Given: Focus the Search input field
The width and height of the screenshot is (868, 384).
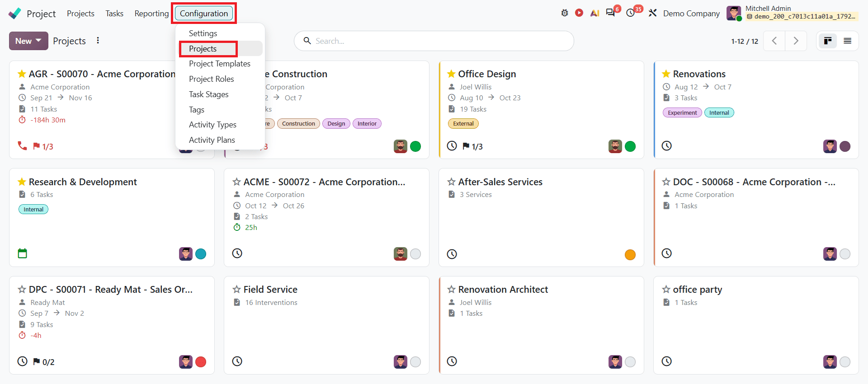Looking at the screenshot, I should pos(434,41).
